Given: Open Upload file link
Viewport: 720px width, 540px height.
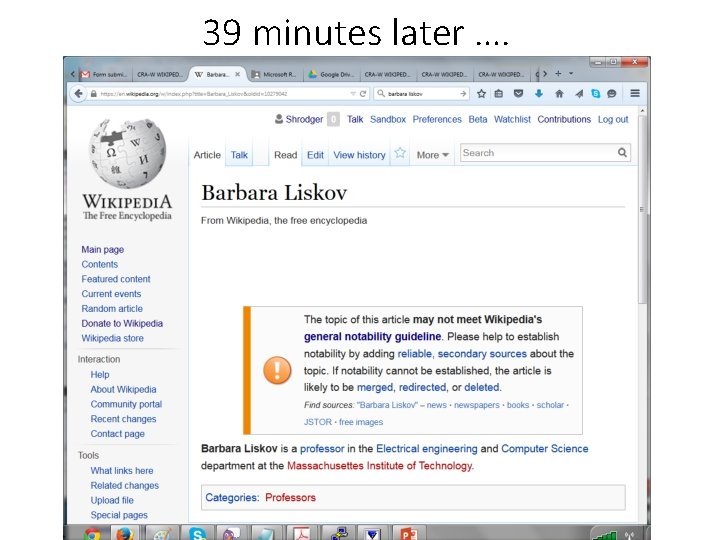Looking at the screenshot, I should click(112, 500).
